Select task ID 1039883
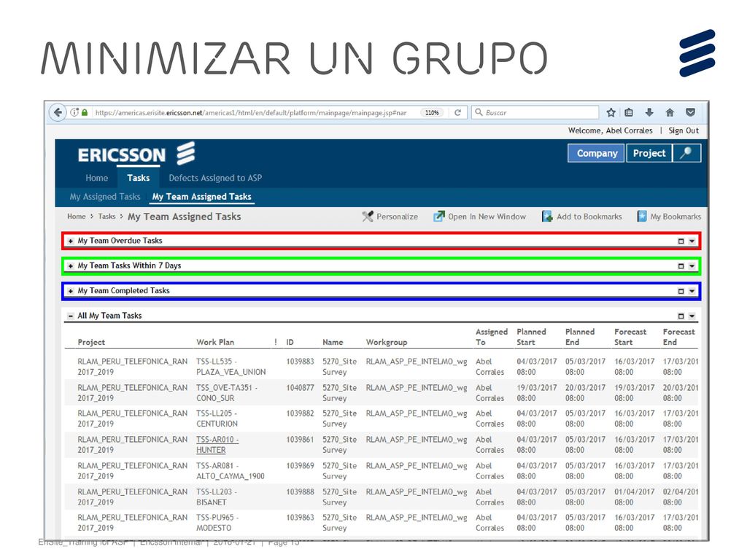 click(x=300, y=362)
